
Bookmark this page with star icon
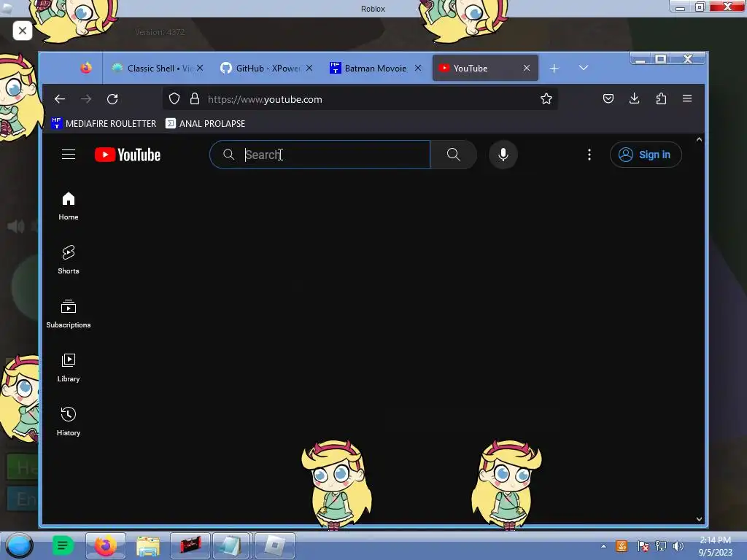pyautogui.click(x=546, y=98)
